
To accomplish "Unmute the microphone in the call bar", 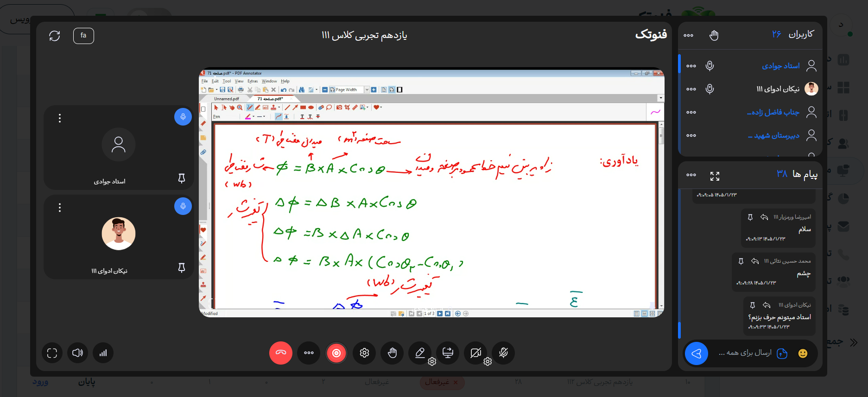I will tap(503, 353).
